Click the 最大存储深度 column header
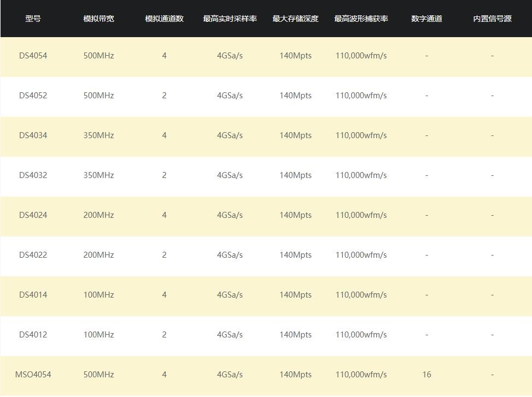The height and width of the screenshot is (397, 532). tap(295, 19)
